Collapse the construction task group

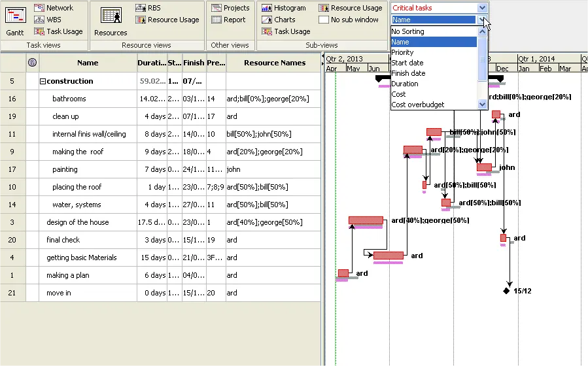[x=43, y=81]
